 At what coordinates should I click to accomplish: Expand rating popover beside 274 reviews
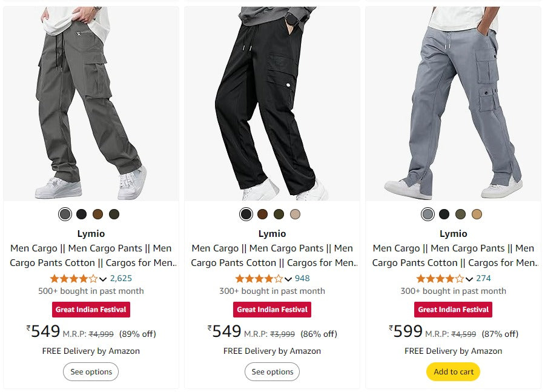coord(469,279)
